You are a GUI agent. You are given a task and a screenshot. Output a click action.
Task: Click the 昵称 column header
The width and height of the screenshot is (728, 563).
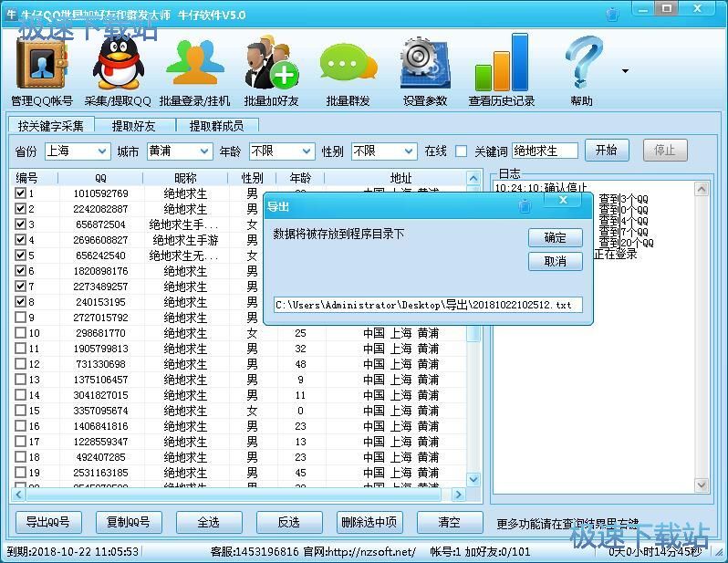tap(185, 178)
